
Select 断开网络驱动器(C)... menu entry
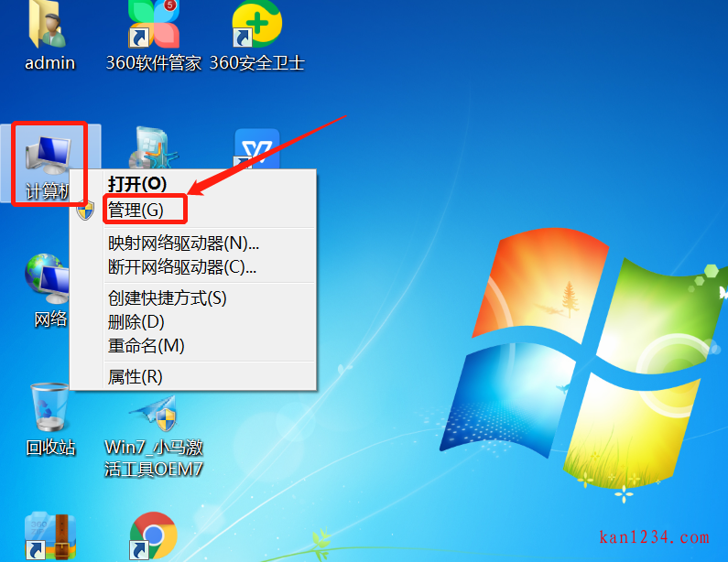pyautogui.click(x=181, y=267)
